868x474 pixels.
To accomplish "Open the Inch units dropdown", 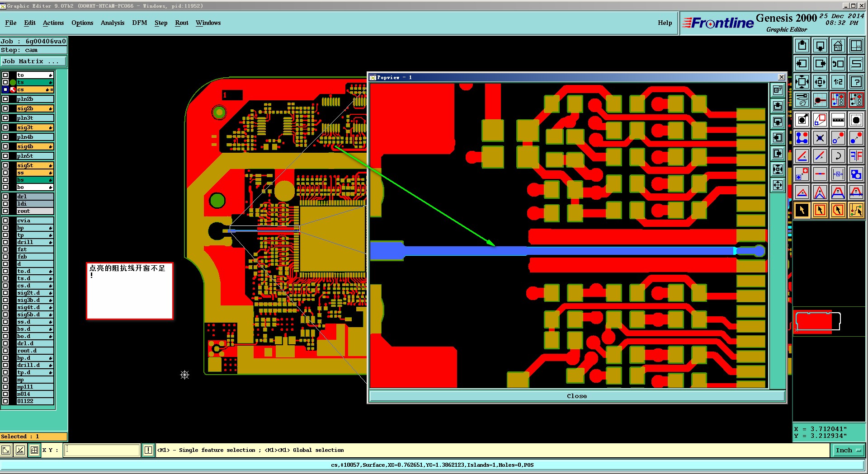I will click(849, 450).
